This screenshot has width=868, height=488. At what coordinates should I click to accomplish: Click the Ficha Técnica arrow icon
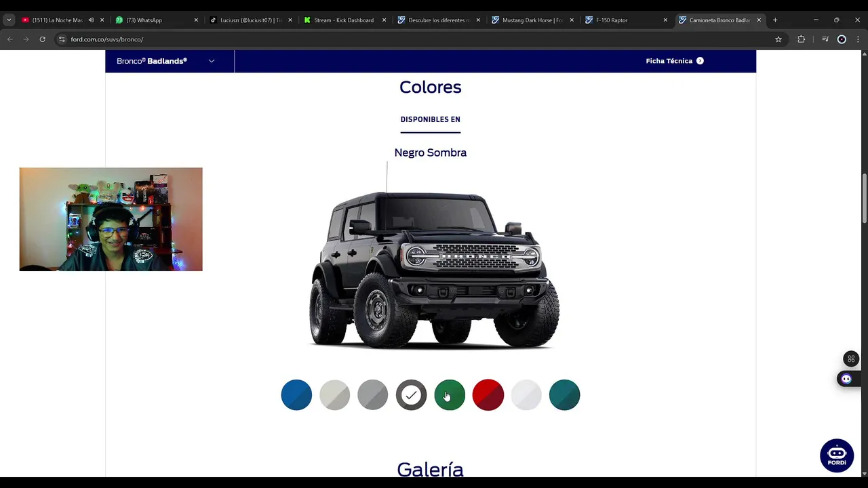700,61
